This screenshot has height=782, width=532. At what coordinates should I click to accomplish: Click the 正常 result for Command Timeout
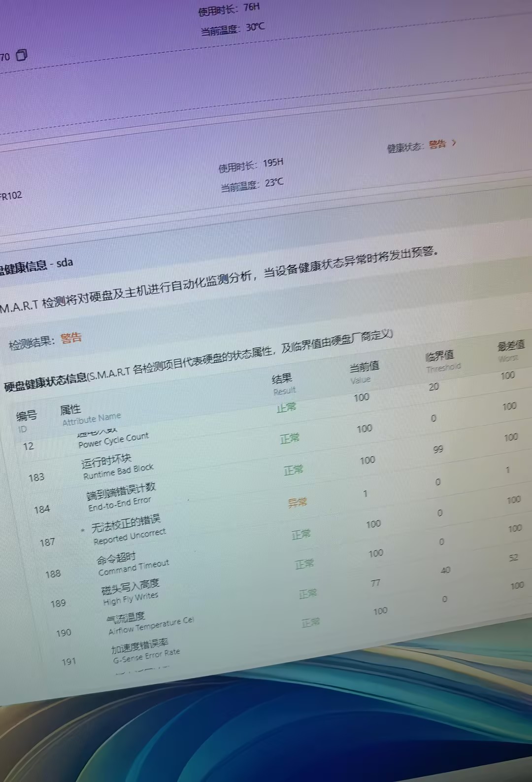tap(300, 534)
